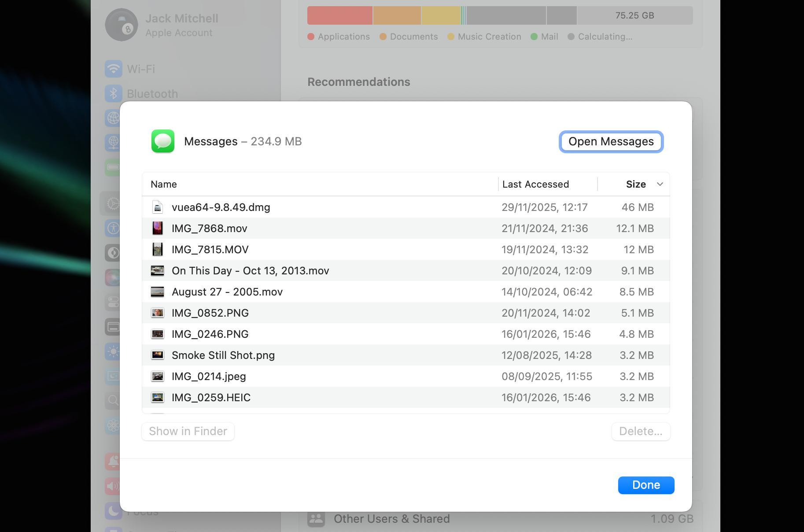Select the IMG_0214.jpeg file name
The image size is (804, 532).
[x=209, y=376]
